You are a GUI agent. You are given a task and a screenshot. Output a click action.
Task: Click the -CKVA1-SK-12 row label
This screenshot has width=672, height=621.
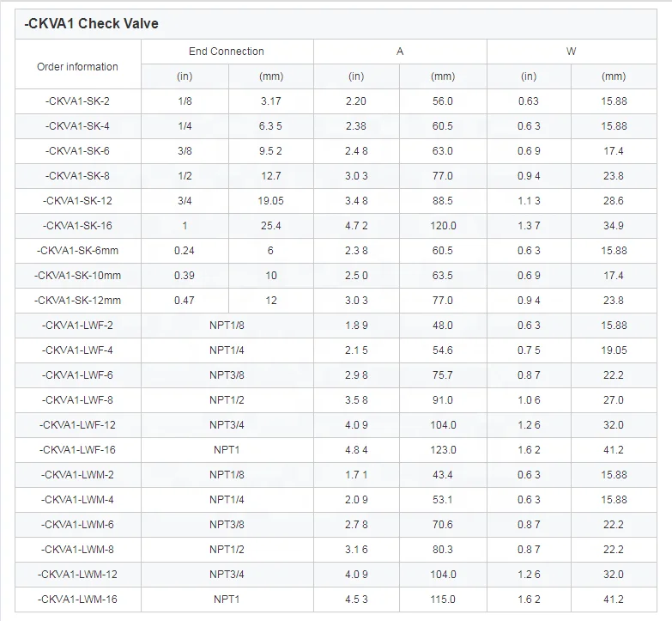point(77,201)
